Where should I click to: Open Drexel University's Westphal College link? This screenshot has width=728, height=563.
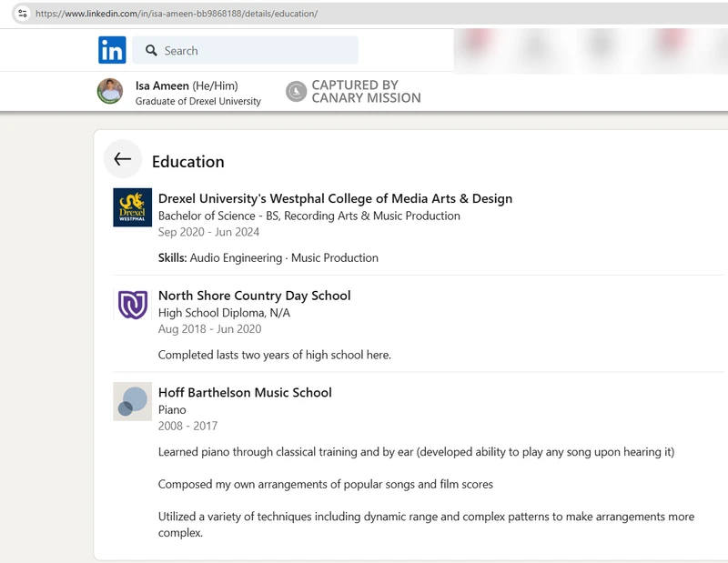click(x=335, y=198)
